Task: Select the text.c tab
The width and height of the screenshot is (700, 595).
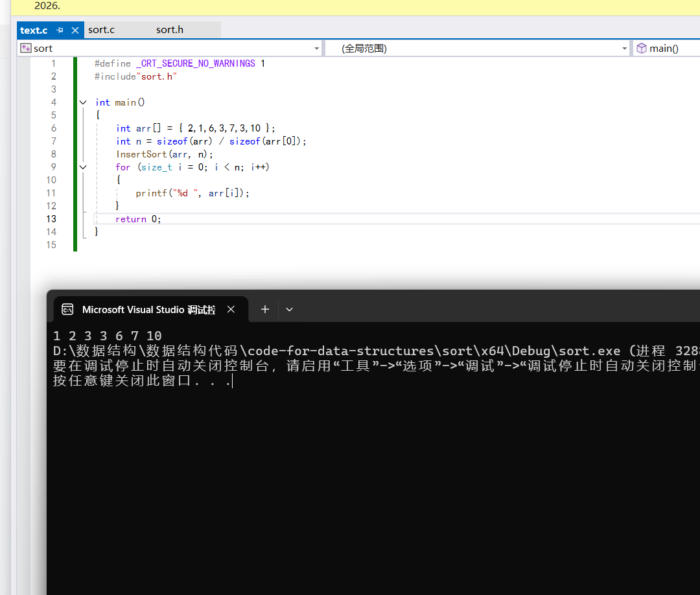Action: click(x=34, y=30)
